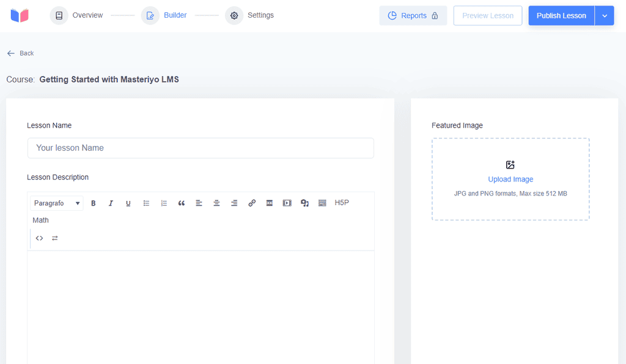Image resolution: width=626 pixels, height=364 pixels.
Task: Align text right
Action: point(234,203)
